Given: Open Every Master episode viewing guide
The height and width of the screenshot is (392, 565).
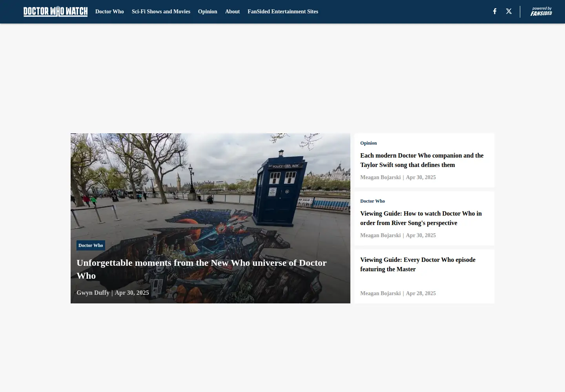Looking at the screenshot, I should click(418, 264).
